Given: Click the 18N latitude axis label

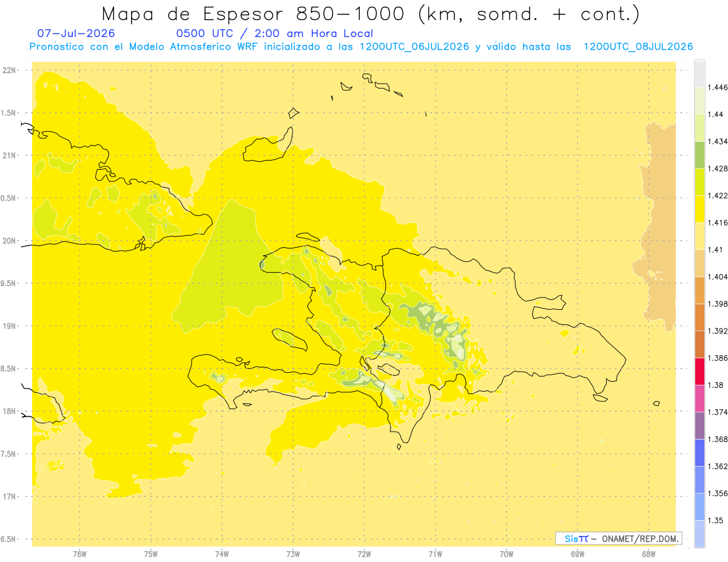Looking at the screenshot, I should (10, 411).
